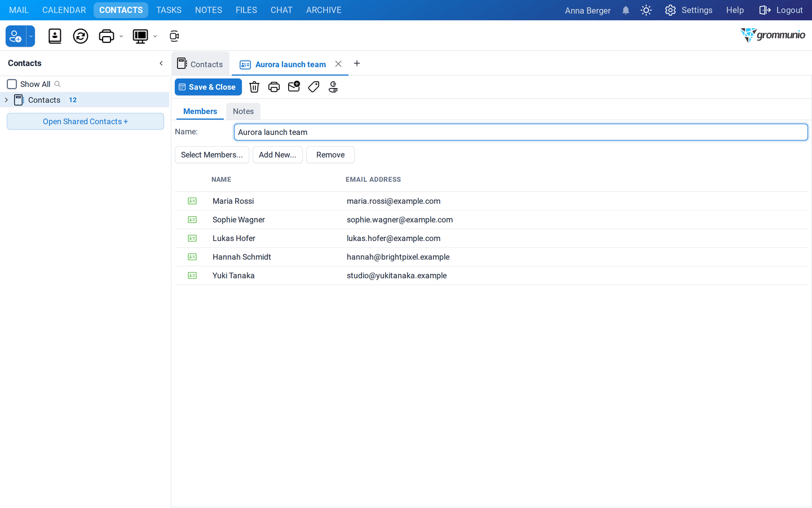Open the Help link

735,10
